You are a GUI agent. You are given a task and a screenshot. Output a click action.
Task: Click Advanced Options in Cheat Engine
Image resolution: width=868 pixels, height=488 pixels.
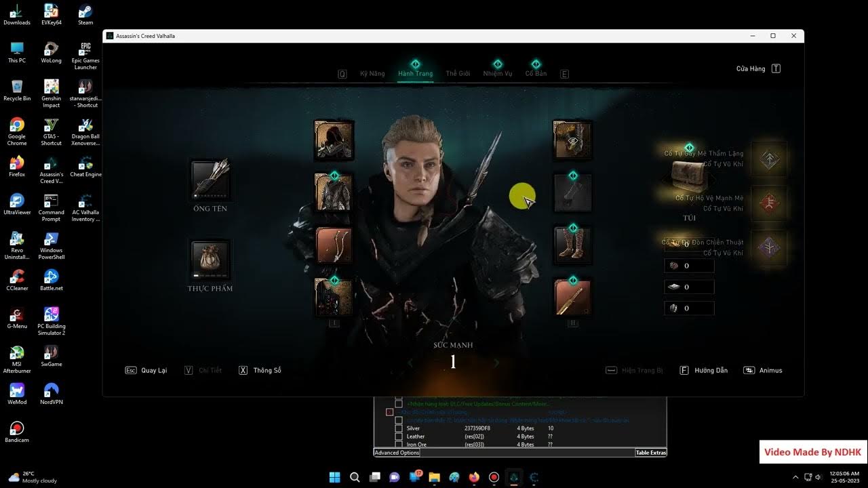tap(397, 453)
